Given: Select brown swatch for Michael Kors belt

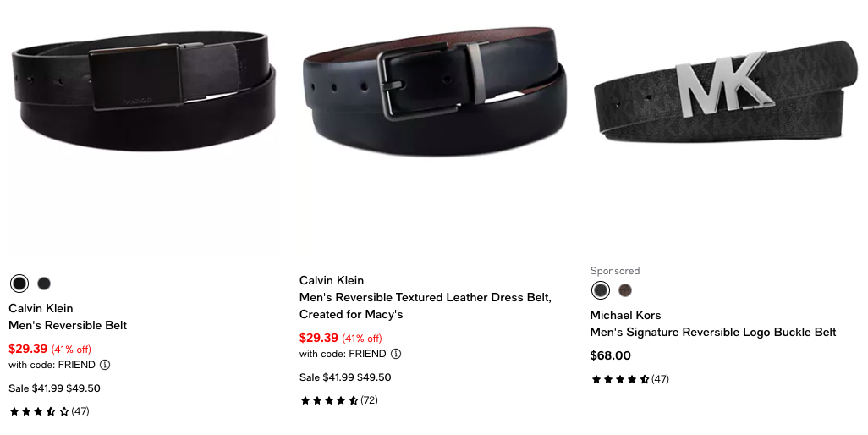Looking at the screenshot, I should [625, 290].
